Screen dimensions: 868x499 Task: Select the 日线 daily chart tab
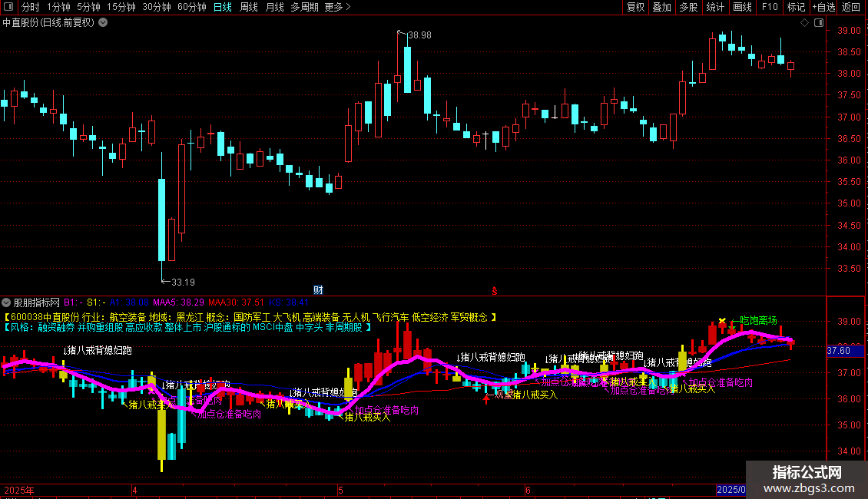[223, 7]
